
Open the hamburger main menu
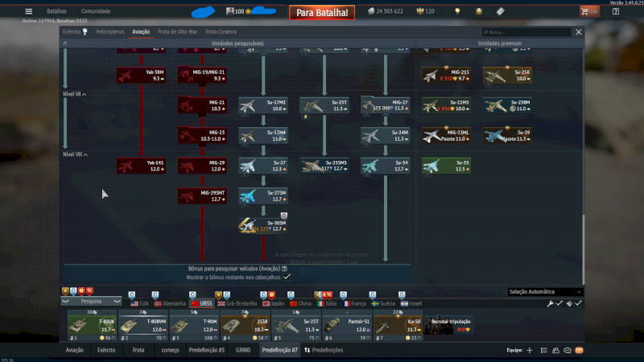[29, 11]
